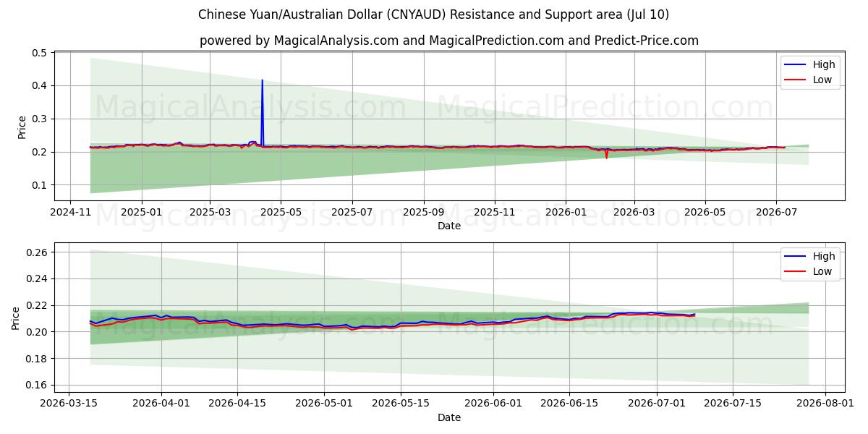Click the '2025-01' tick label
This screenshot has height=434, width=868.
click(140, 212)
